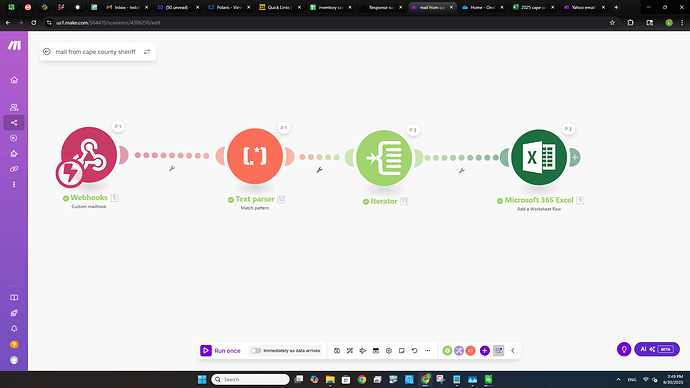This screenshot has height=388, width=690.
Task: Open a new browser tab
Action: point(616,7)
